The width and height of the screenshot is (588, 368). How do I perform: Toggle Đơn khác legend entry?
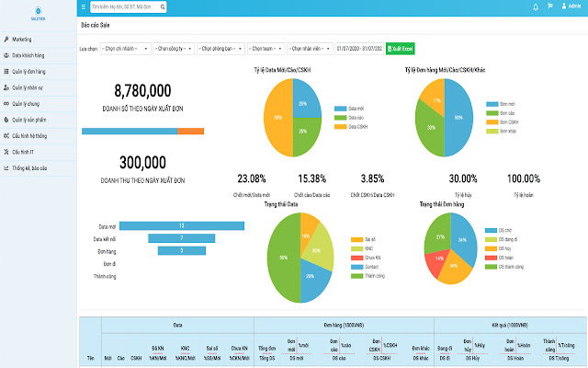coord(502,131)
